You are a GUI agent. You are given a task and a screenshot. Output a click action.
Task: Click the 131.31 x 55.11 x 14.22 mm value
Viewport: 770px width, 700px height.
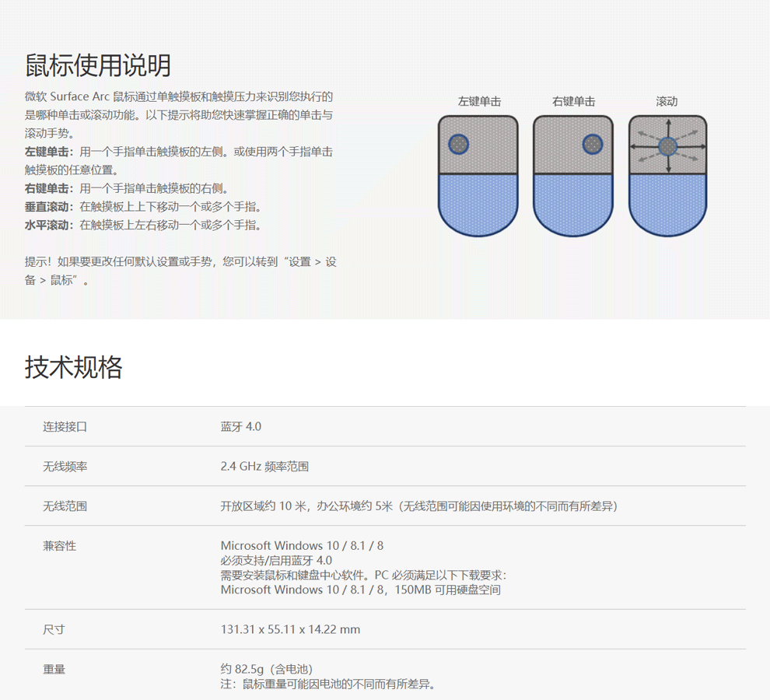coord(290,629)
